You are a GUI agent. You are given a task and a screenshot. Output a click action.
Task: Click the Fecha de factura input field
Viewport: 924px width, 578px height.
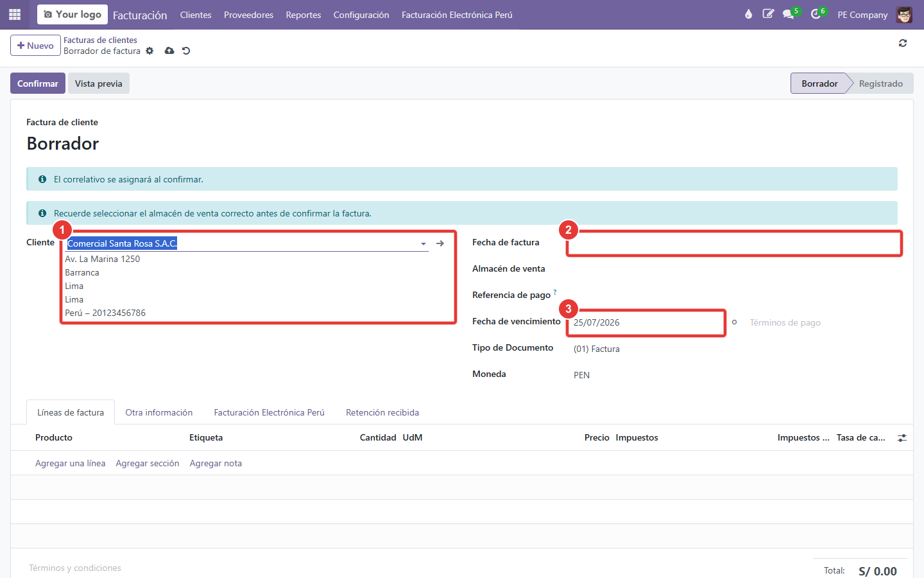pyautogui.click(x=735, y=243)
